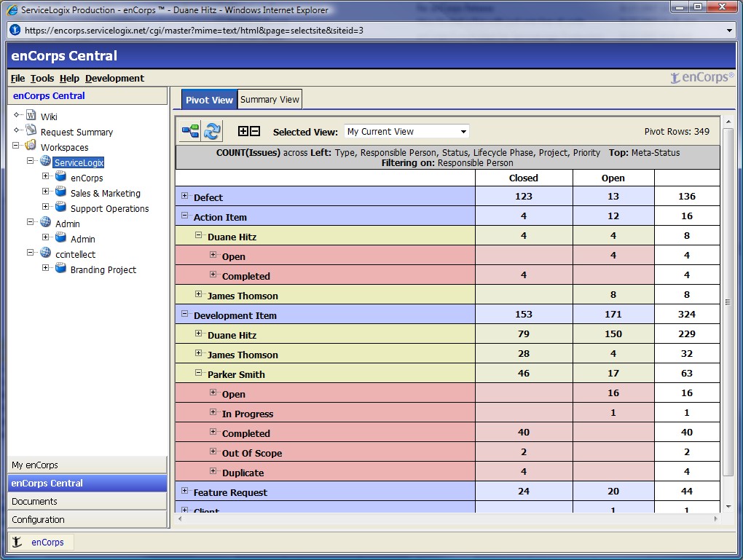Select the Pivot View tab

[x=209, y=100]
